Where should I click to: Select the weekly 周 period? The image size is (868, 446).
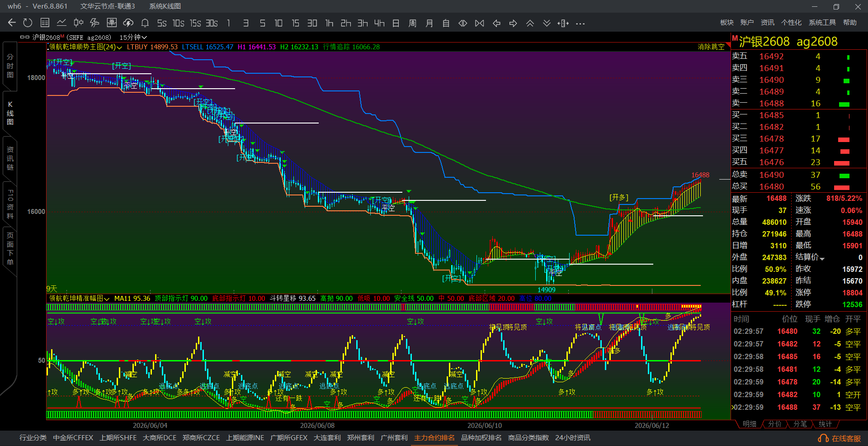413,23
